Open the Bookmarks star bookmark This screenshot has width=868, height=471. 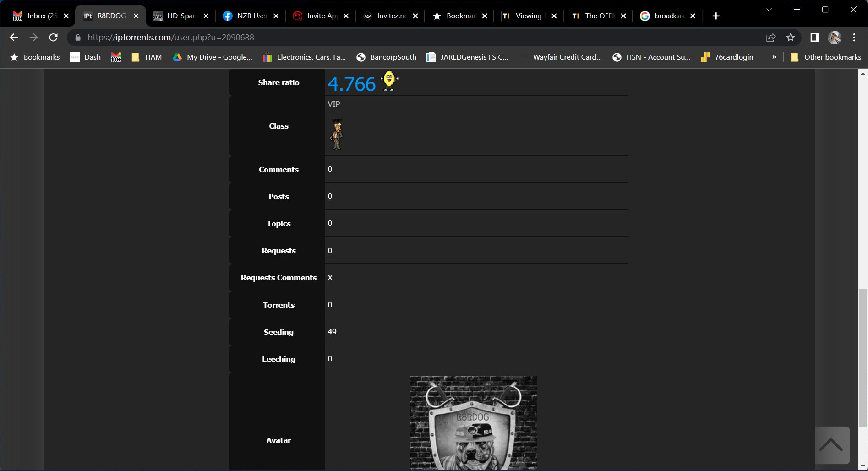pos(35,57)
